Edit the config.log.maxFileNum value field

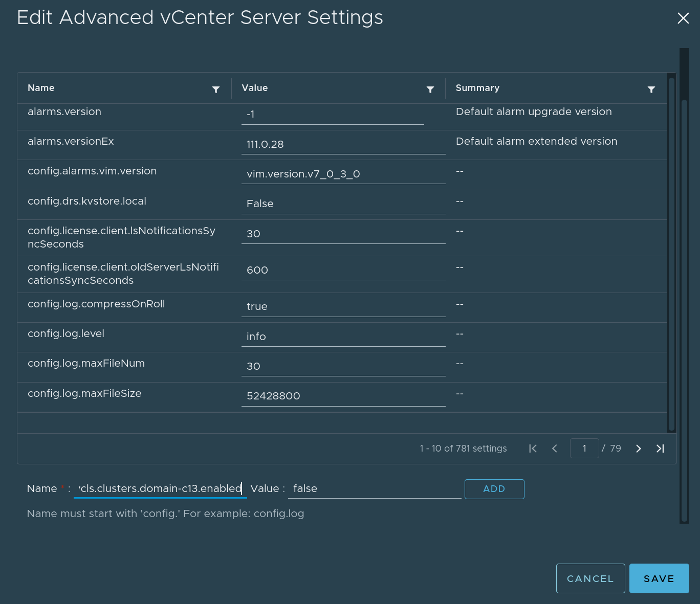click(343, 366)
